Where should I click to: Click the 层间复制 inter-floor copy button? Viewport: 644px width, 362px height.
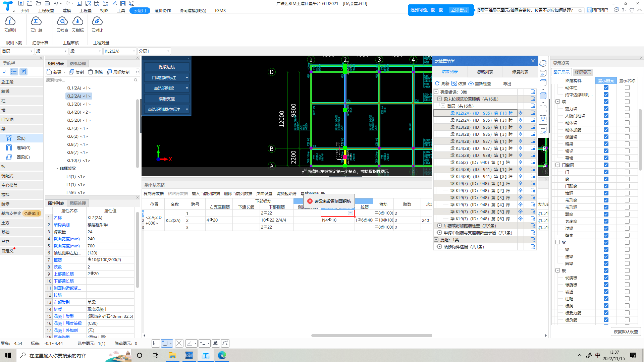click(x=118, y=72)
